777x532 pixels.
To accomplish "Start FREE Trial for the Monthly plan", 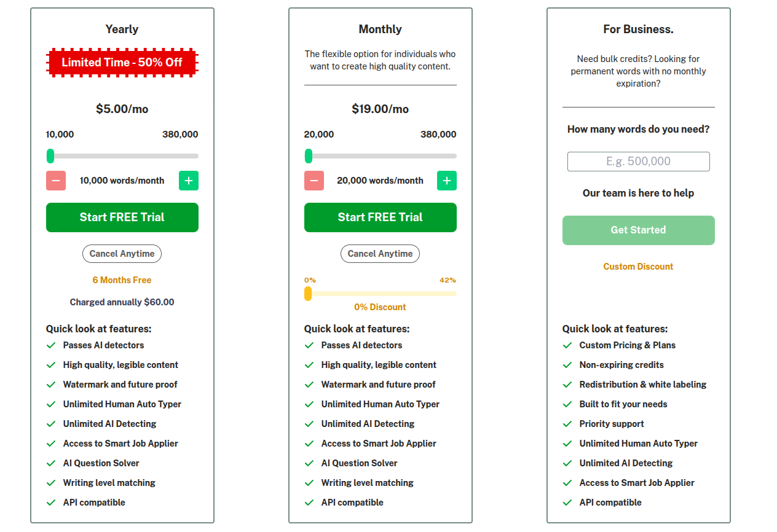I will (x=381, y=217).
